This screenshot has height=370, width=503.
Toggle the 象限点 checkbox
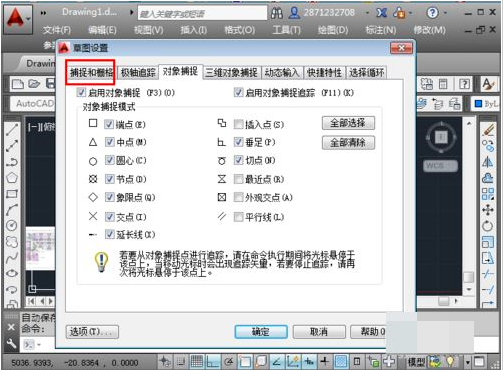coord(110,197)
